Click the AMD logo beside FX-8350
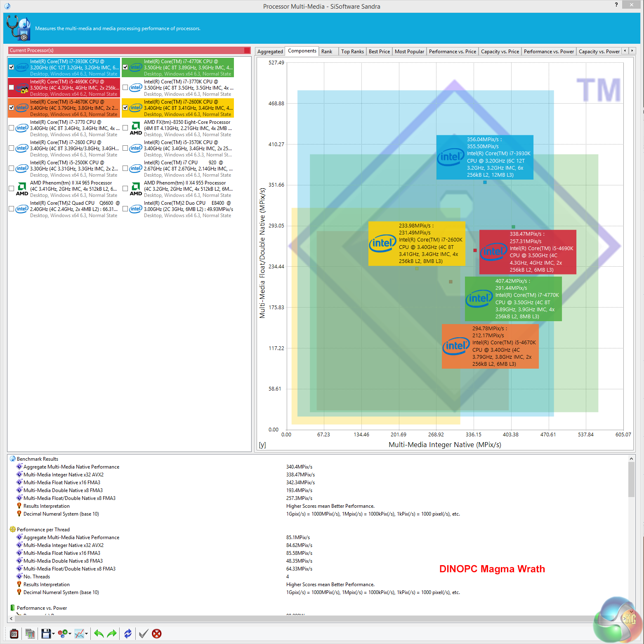This screenshot has height=644, width=644. (x=136, y=128)
